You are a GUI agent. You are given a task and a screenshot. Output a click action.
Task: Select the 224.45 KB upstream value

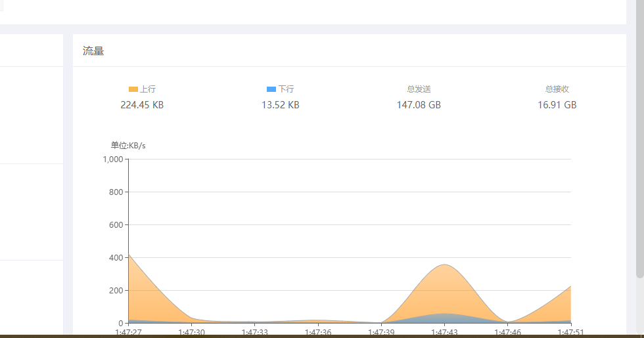tap(142, 105)
